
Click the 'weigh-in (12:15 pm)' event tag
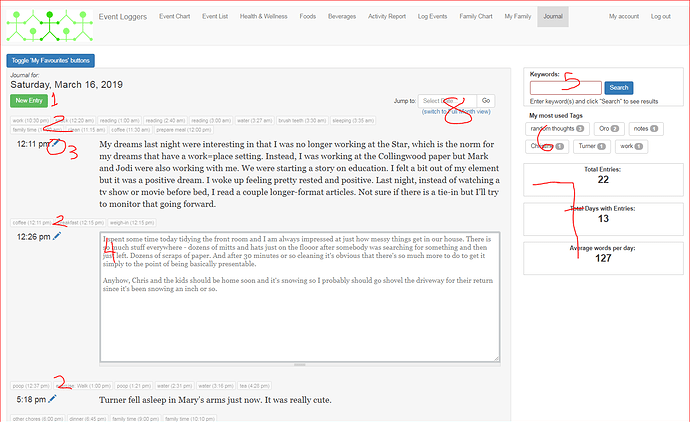click(x=132, y=223)
